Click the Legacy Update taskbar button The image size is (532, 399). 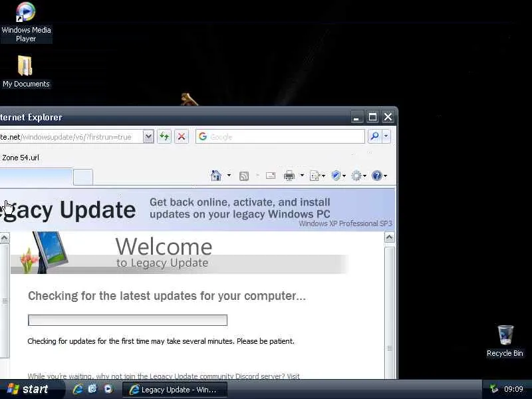(175, 390)
